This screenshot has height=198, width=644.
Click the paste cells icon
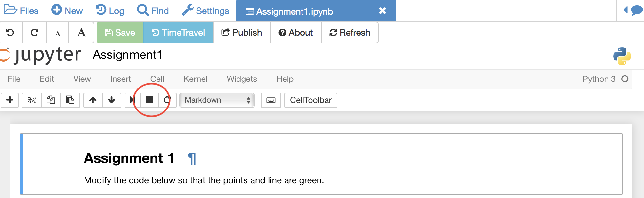(70, 100)
